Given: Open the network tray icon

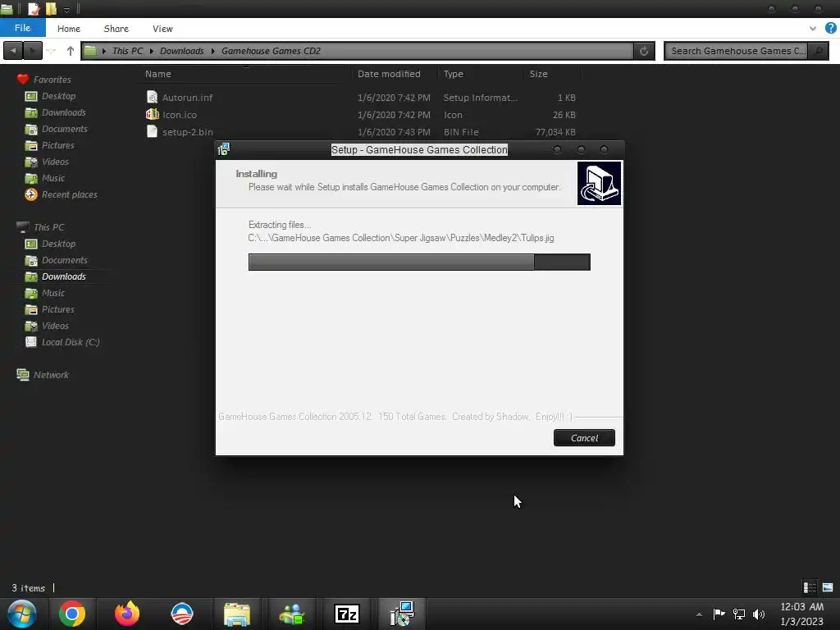Looking at the screenshot, I should pos(739,614).
